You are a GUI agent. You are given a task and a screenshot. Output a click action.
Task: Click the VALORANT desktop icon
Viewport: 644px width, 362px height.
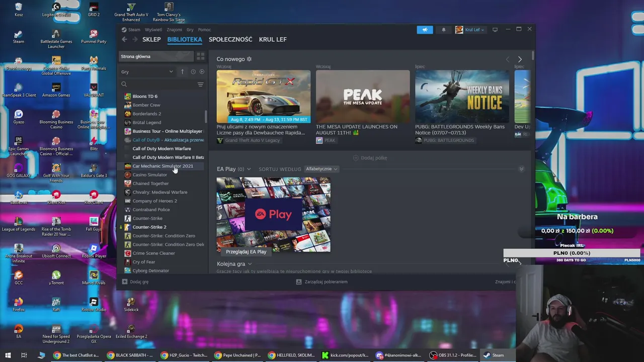[x=94, y=90]
